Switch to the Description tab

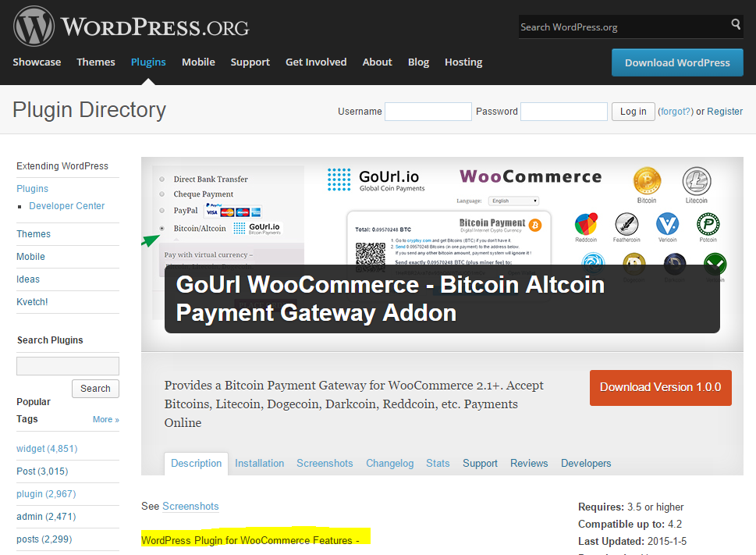pyautogui.click(x=197, y=464)
